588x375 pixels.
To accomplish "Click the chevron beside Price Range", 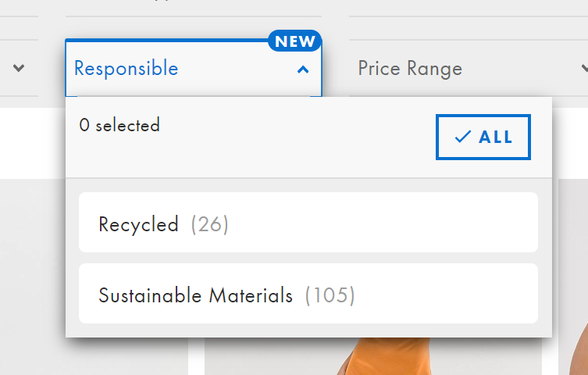I will [584, 68].
